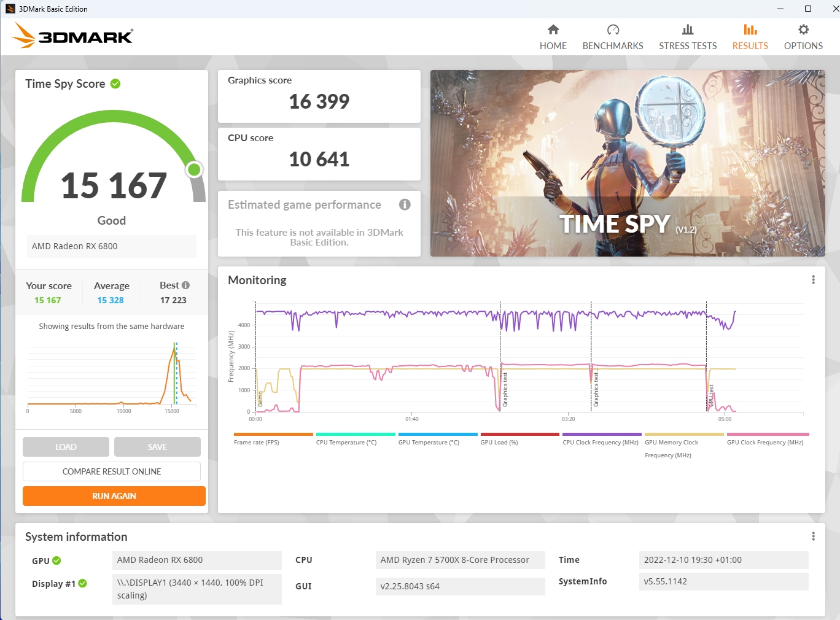Toggle CPU Temperature legend swatch
Viewport: 840px width, 620px height.
tap(356, 434)
